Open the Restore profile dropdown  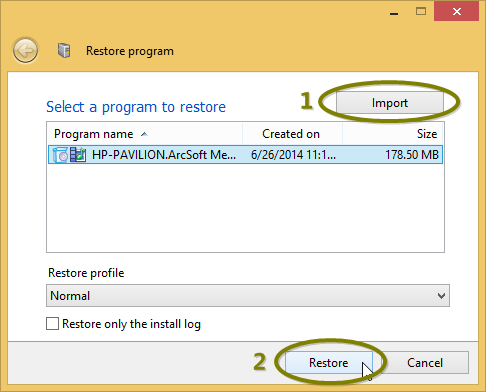point(248,296)
